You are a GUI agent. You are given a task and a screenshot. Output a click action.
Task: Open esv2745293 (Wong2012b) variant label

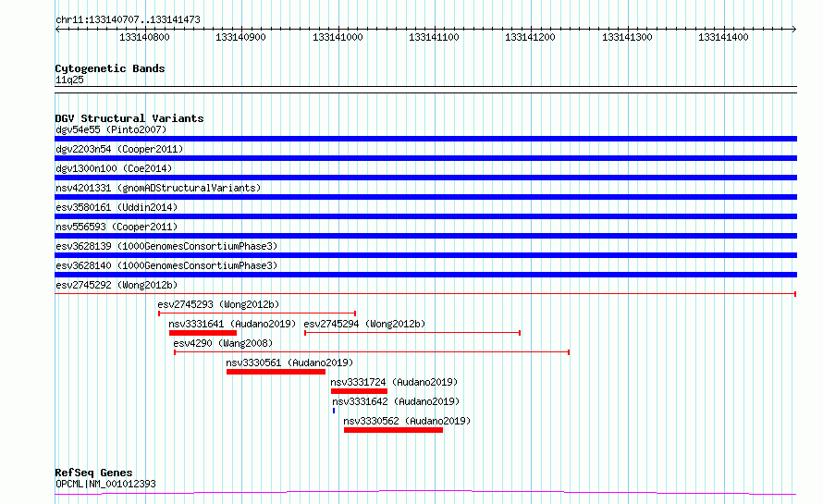click(218, 304)
